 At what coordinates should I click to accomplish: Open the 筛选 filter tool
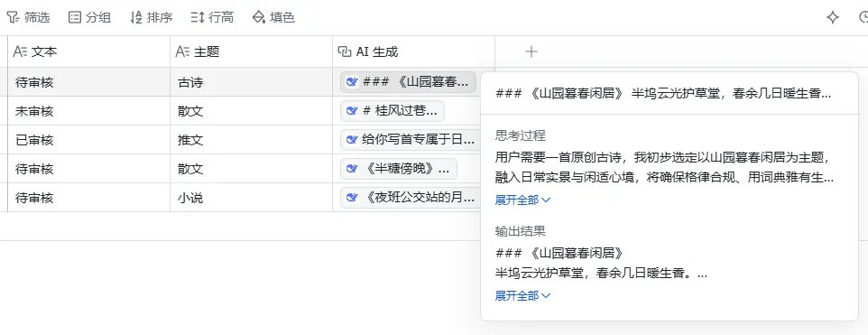[28, 17]
